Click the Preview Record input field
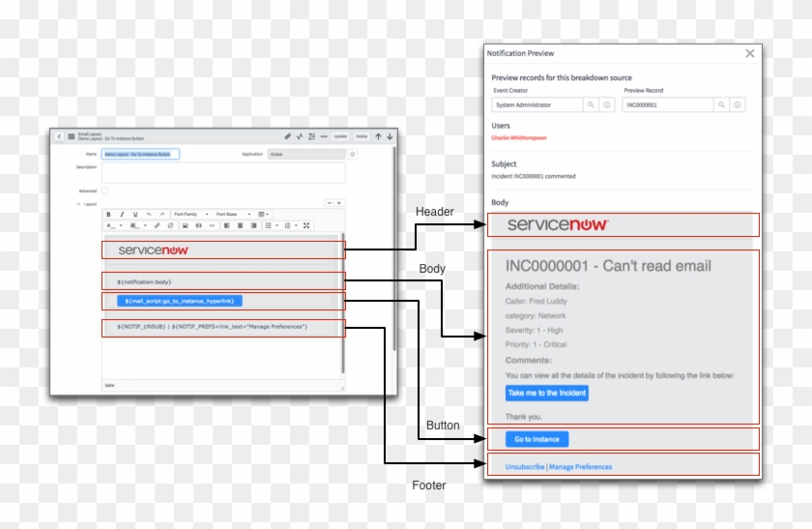The image size is (812, 529). pyautogui.click(x=668, y=104)
